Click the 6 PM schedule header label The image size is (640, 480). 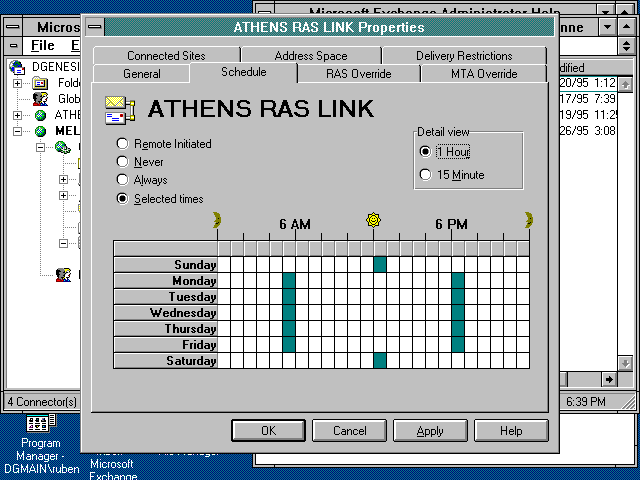tap(451, 224)
